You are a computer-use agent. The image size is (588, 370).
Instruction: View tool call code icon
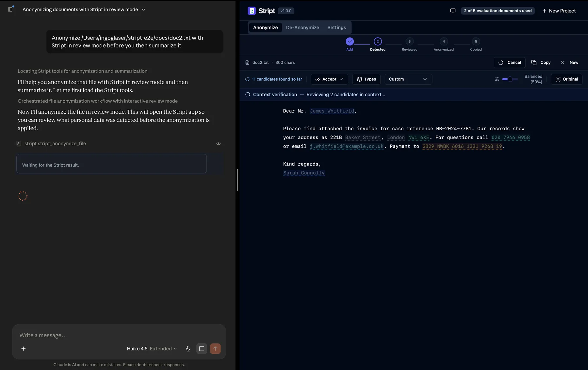click(x=219, y=144)
